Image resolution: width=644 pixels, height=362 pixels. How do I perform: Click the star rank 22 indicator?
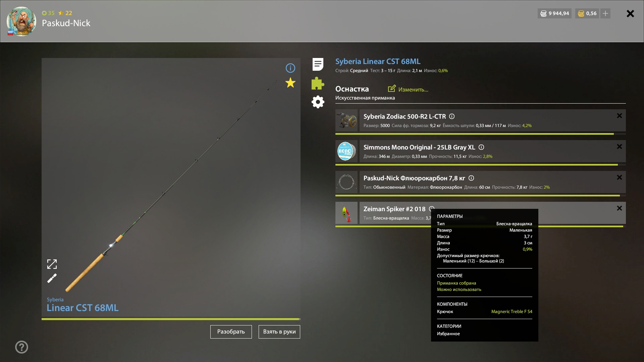65,13
